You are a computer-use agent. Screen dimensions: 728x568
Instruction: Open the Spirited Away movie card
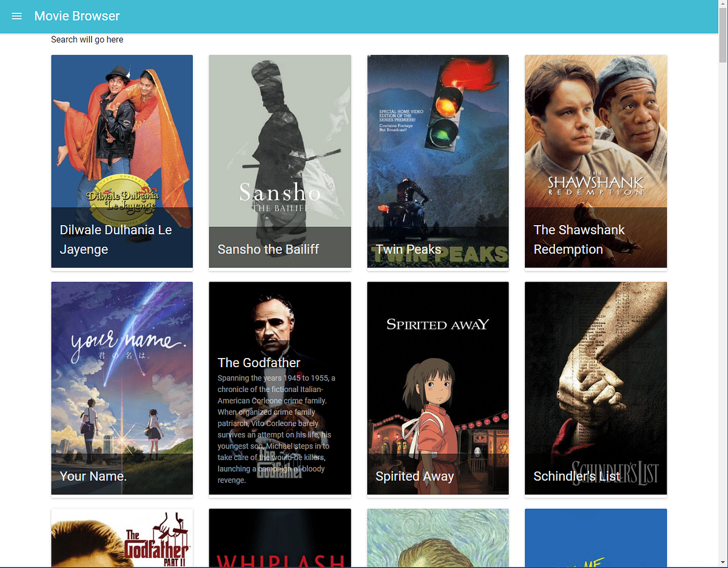(x=437, y=388)
